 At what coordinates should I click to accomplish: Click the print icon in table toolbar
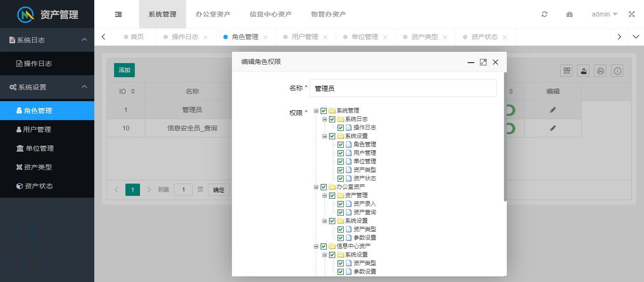(601, 71)
